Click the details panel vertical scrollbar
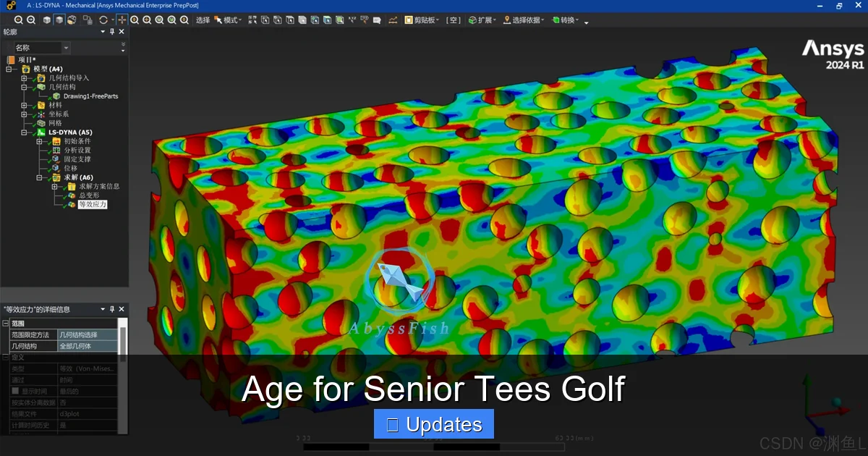This screenshot has height=456, width=868. [x=123, y=344]
